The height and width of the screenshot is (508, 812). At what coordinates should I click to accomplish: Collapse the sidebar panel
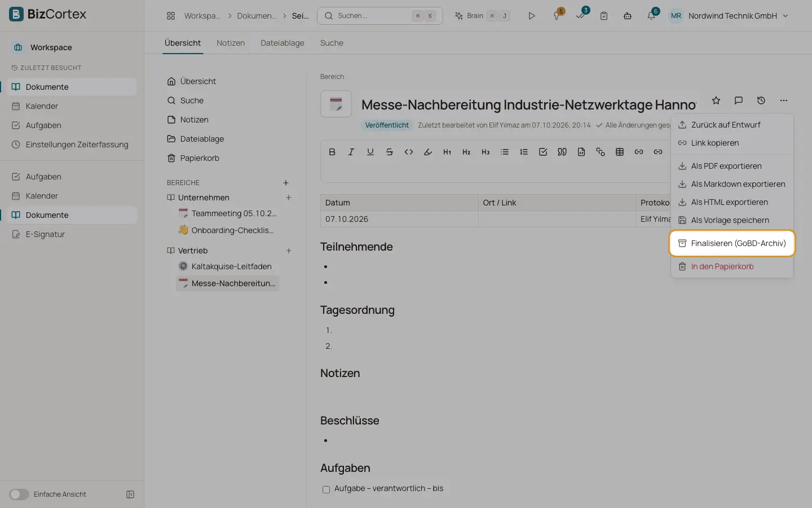point(130,494)
